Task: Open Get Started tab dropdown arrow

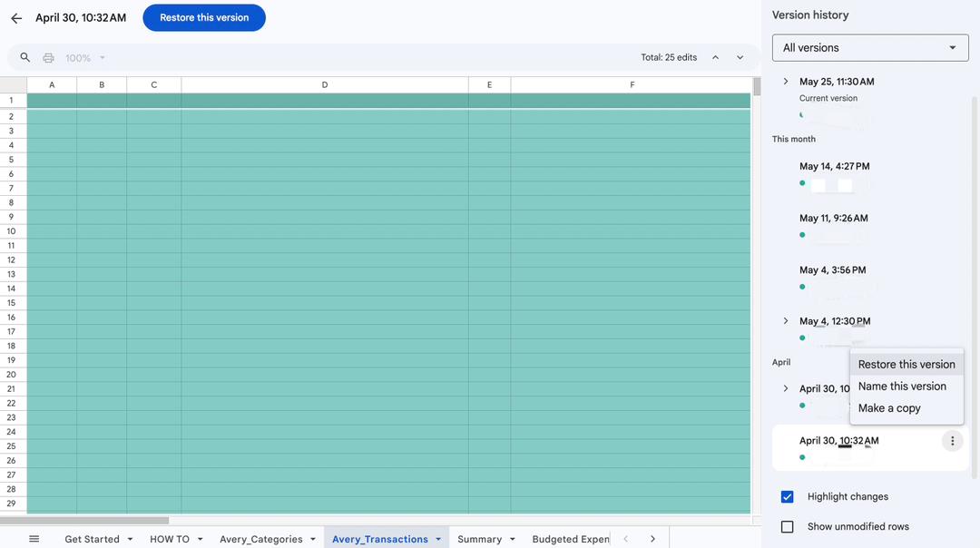Action: point(130,539)
